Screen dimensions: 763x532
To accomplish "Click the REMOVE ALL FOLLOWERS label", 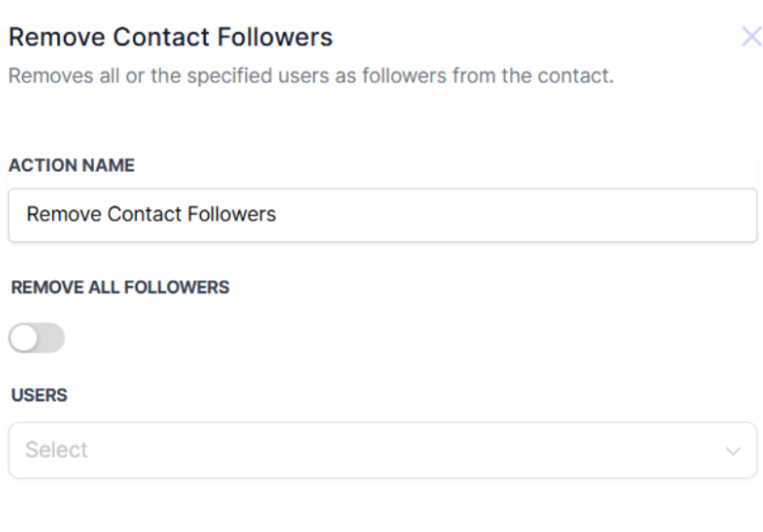I will [120, 287].
